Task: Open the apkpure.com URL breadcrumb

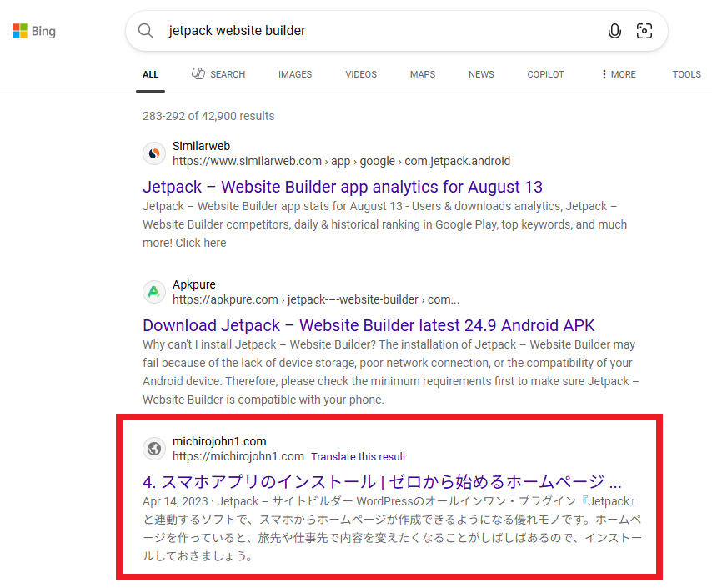Action: tap(316, 300)
